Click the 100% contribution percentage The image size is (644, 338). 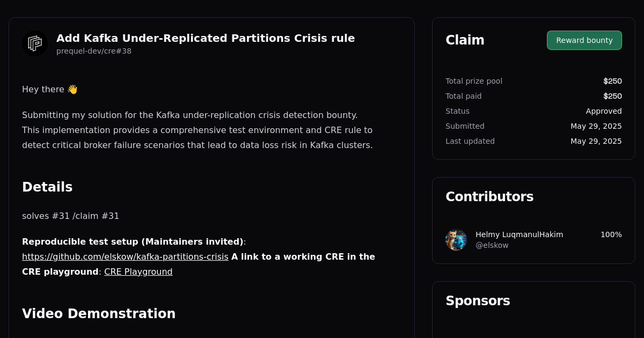(x=610, y=234)
